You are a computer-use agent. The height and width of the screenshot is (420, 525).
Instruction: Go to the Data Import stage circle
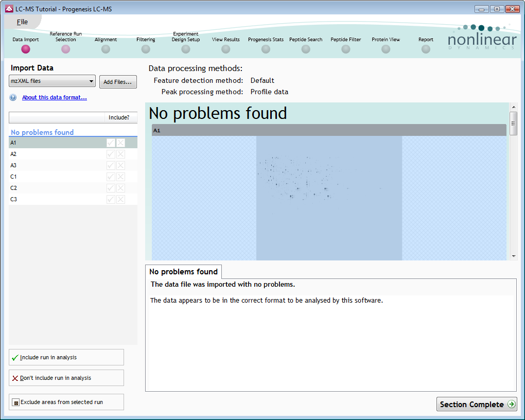coord(25,49)
